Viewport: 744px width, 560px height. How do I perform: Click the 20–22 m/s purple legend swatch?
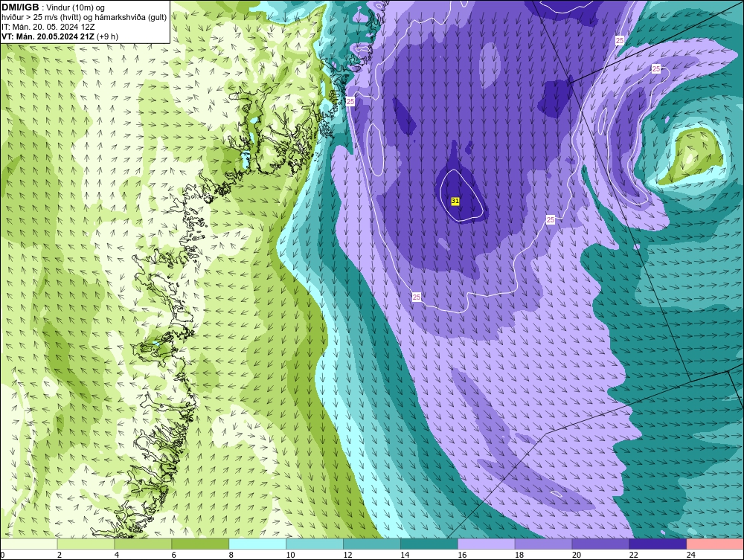tap(600, 544)
